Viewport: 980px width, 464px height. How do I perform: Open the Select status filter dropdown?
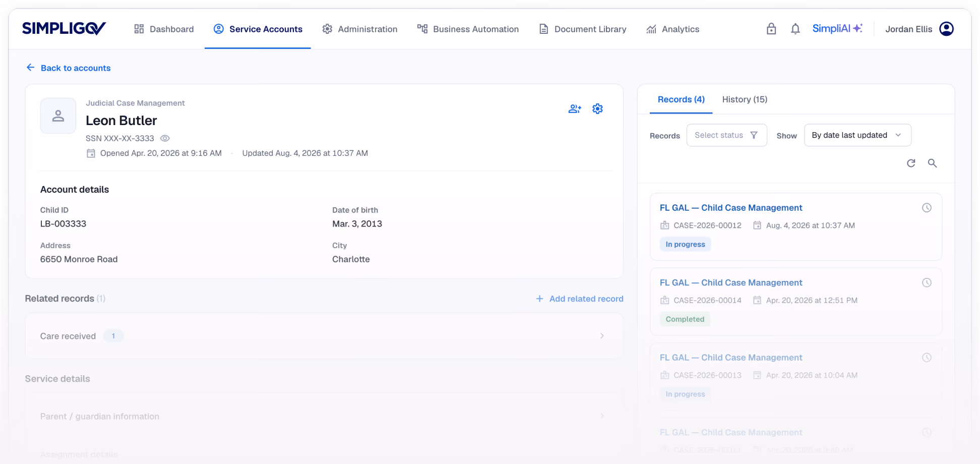[x=726, y=135]
